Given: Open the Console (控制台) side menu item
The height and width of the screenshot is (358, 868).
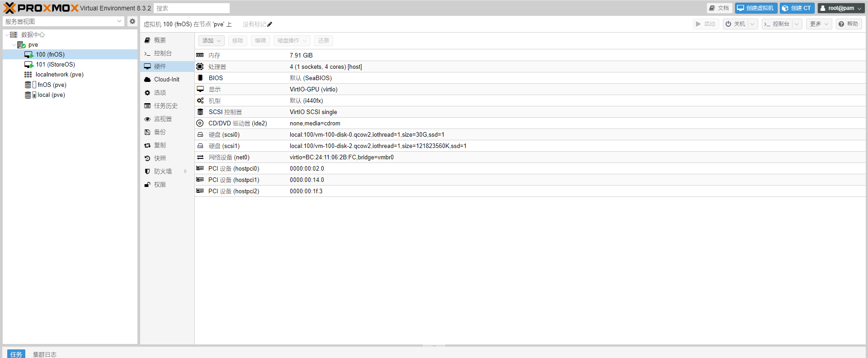Looking at the screenshot, I should click(x=167, y=53).
